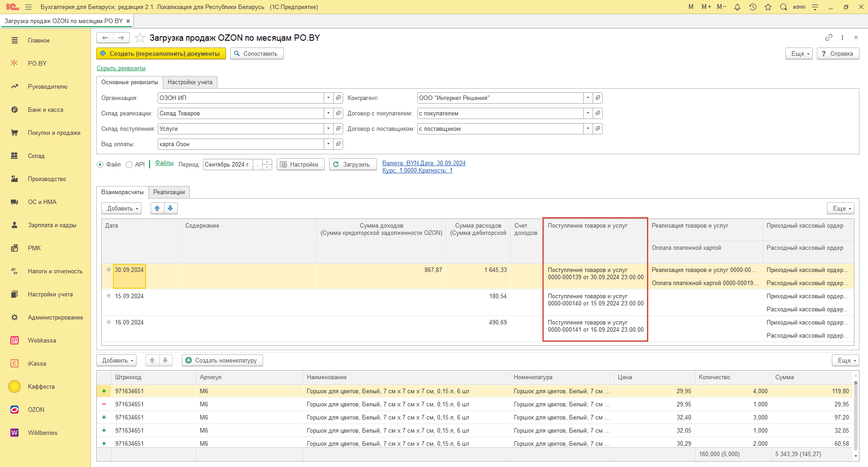
Task: Open the Еще menu above the goods table
Action: click(845, 360)
